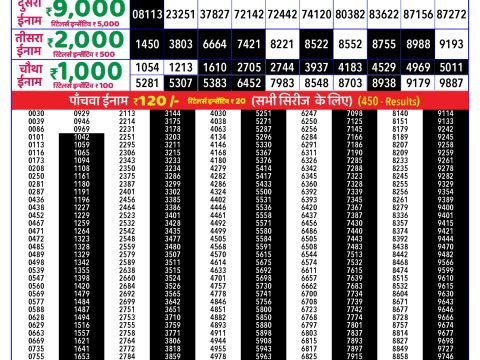Click fourth prize number 1054
Viewport: 480px width, 360px height.
[147, 68]
